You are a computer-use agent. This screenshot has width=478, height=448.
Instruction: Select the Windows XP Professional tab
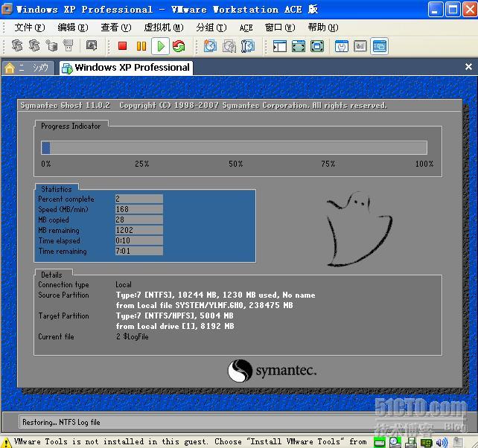click(127, 68)
